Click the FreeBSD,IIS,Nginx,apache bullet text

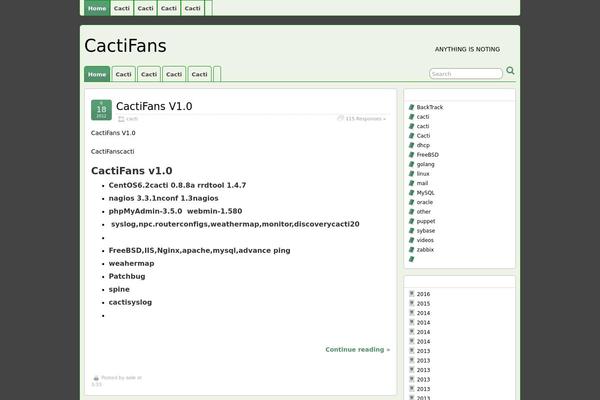(199, 250)
